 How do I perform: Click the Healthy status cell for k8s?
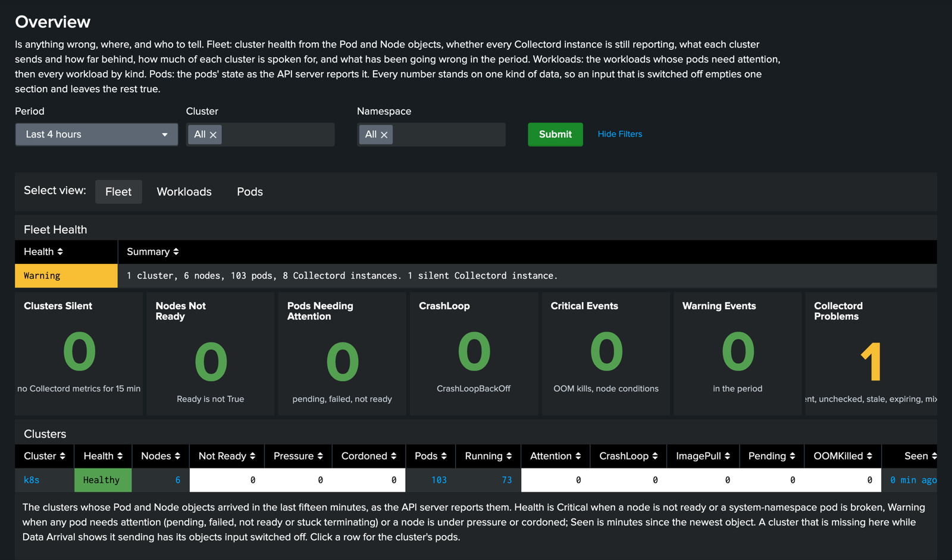pos(103,480)
